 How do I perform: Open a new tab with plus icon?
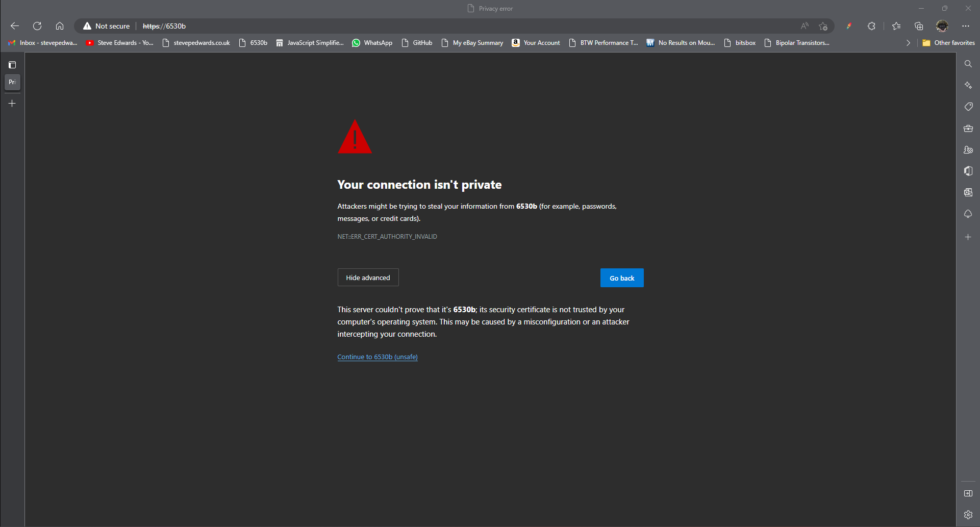[x=12, y=104]
